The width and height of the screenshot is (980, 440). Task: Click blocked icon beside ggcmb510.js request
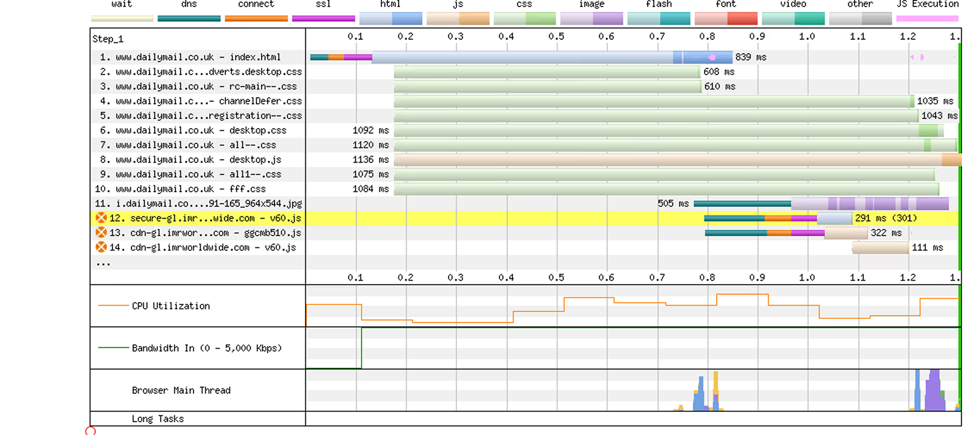coord(101,233)
